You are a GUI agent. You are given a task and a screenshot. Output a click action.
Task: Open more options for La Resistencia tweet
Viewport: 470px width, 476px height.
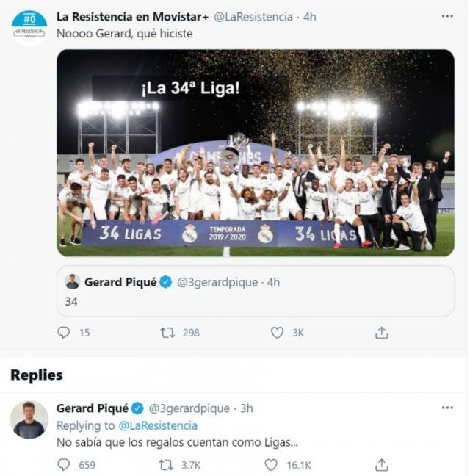pyautogui.click(x=447, y=15)
